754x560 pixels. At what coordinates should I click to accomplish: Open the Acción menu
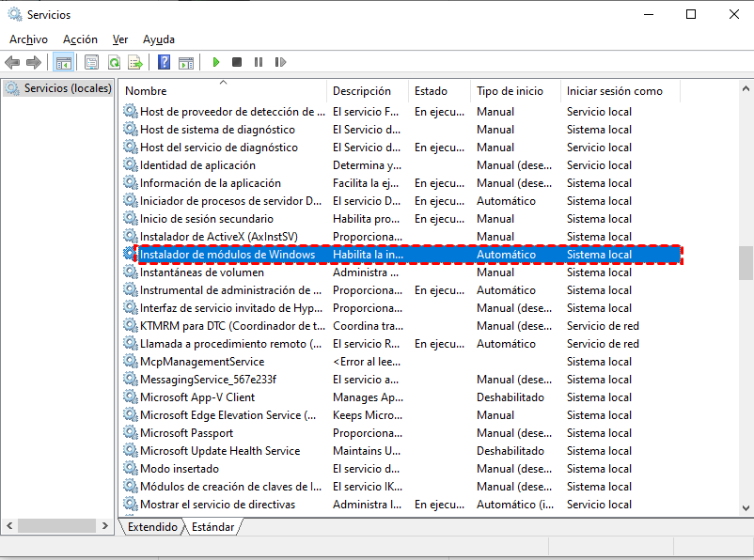coord(80,39)
